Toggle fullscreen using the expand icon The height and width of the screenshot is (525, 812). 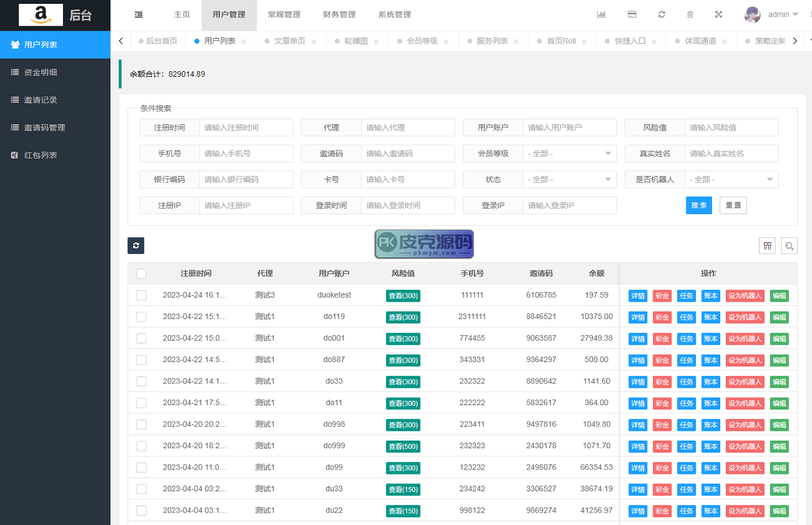coord(718,15)
